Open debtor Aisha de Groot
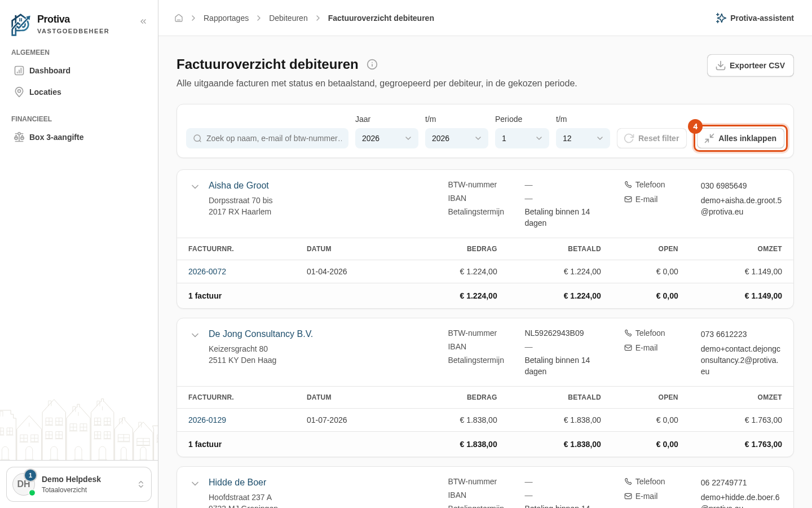The height and width of the screenshot is (508, 812). (x=239, y=185)
